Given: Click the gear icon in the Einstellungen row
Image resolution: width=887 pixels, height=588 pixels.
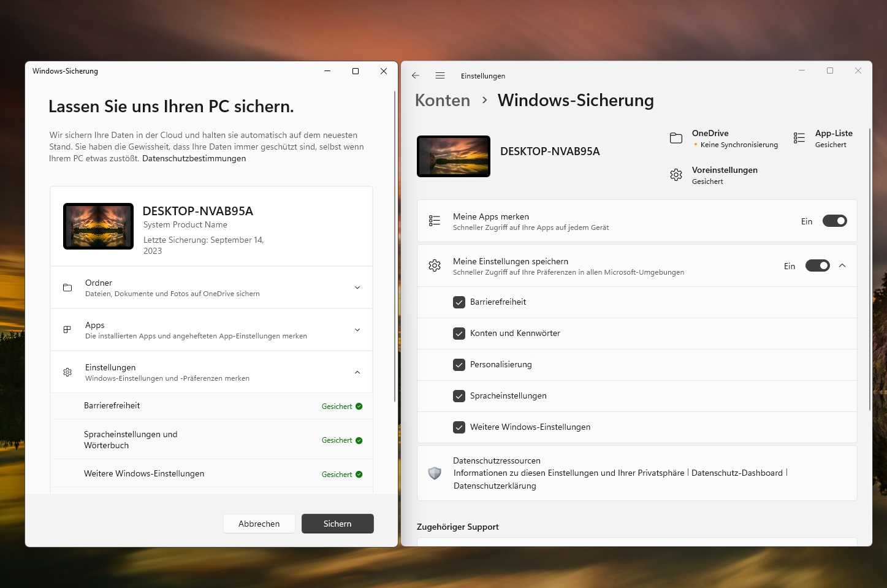Looking at the screenshot, I should [x=67, y=372].
